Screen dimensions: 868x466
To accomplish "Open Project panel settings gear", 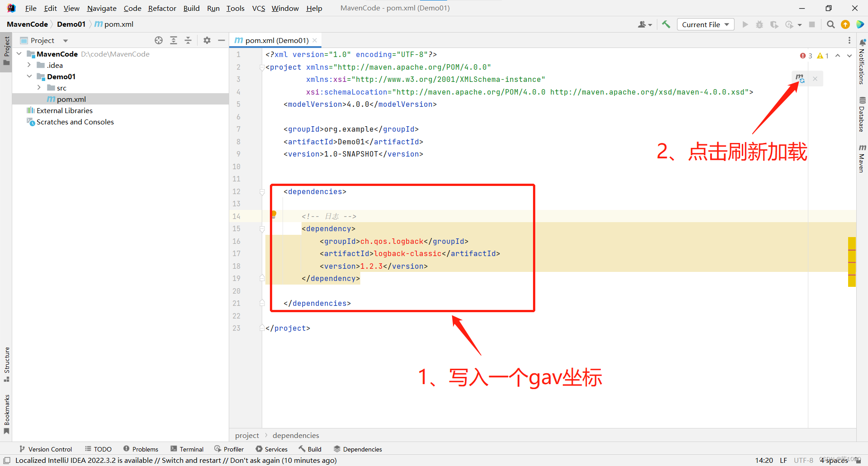I will pyautogui.click(x=207, y=40).
